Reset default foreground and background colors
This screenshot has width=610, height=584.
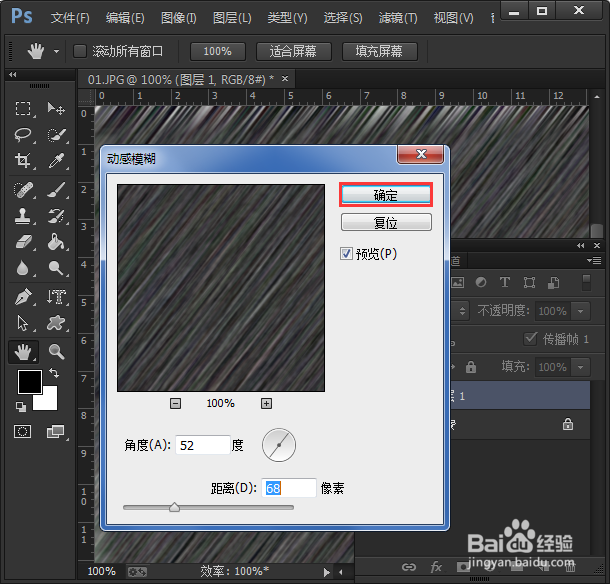21,407
